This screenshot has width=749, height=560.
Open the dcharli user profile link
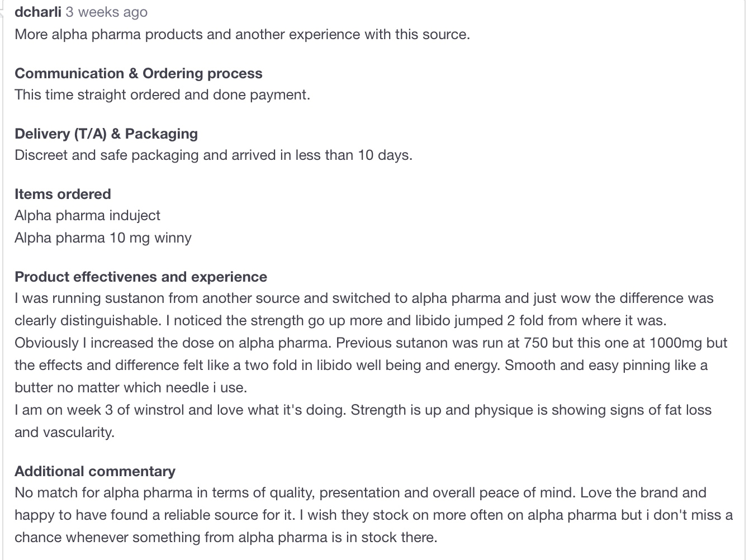click(37, 12)
